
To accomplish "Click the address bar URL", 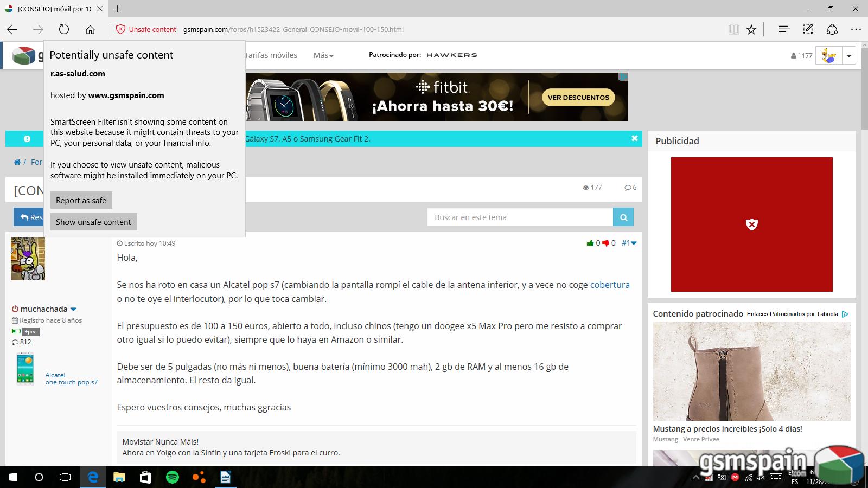I will point(293,30).
